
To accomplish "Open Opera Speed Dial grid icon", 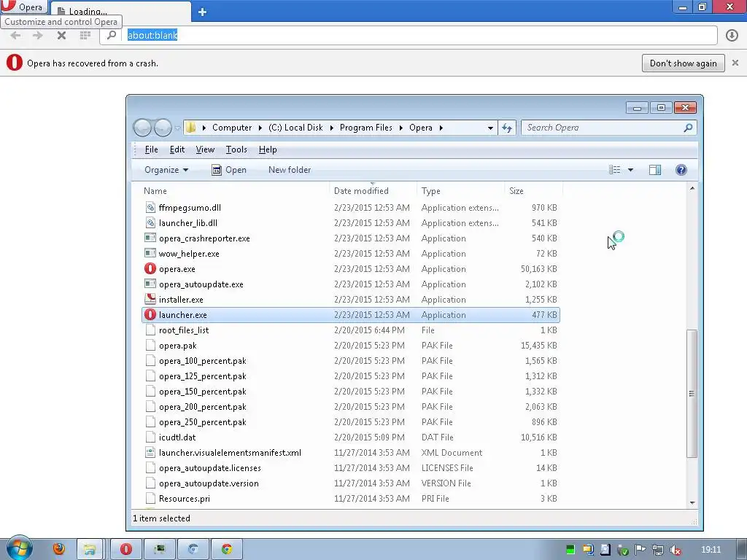I will point(85,35).
